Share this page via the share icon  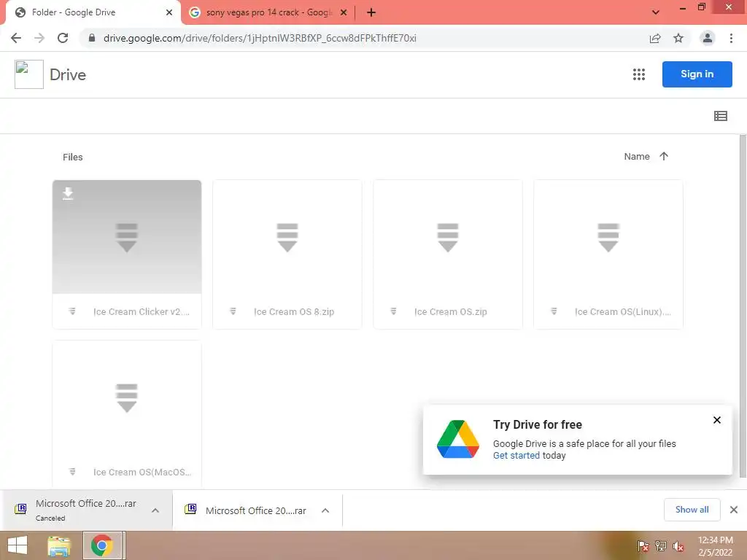(655, 38)
